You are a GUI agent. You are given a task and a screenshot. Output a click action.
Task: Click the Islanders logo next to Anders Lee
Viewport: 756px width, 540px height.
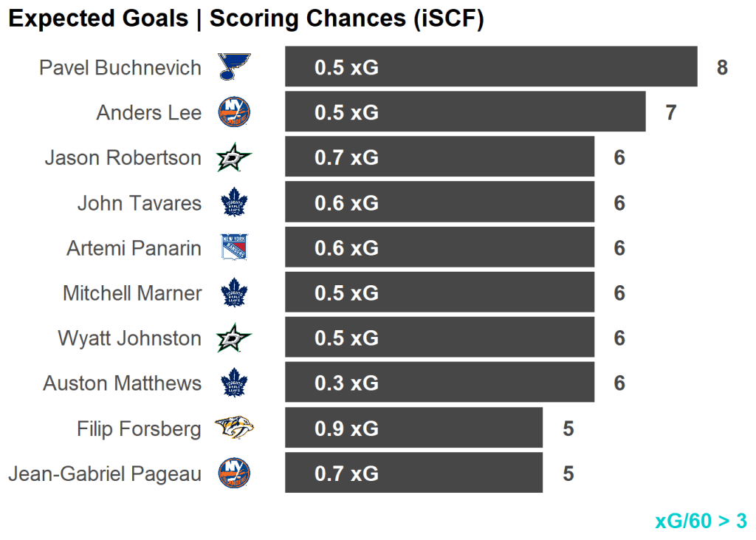click(234, 112)
